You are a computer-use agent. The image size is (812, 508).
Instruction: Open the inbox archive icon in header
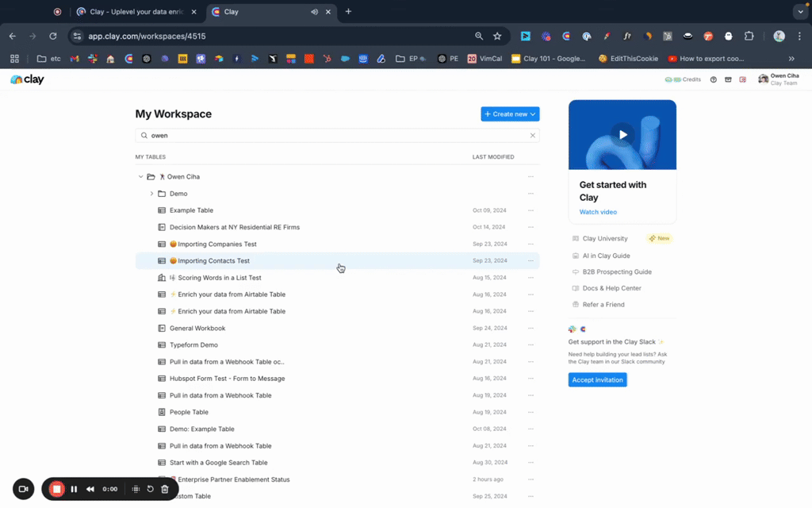(728, 79)
